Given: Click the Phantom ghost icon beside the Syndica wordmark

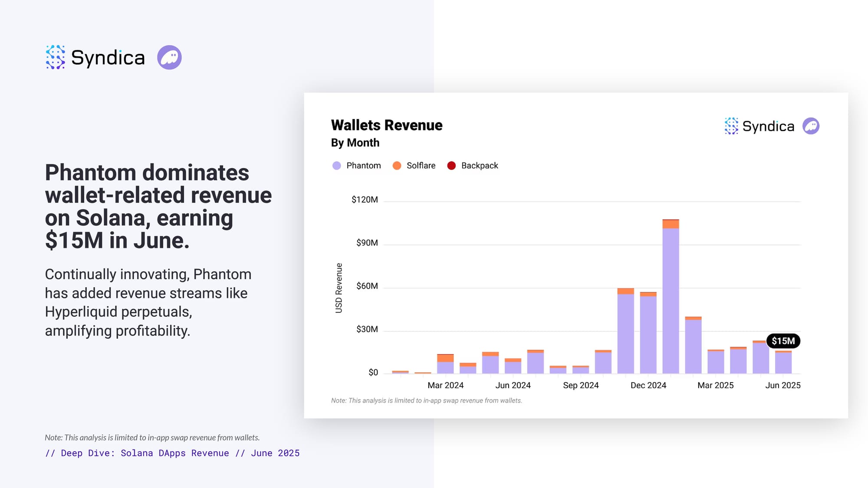Looking at the screenshot, I should click(x=169, y=57).
